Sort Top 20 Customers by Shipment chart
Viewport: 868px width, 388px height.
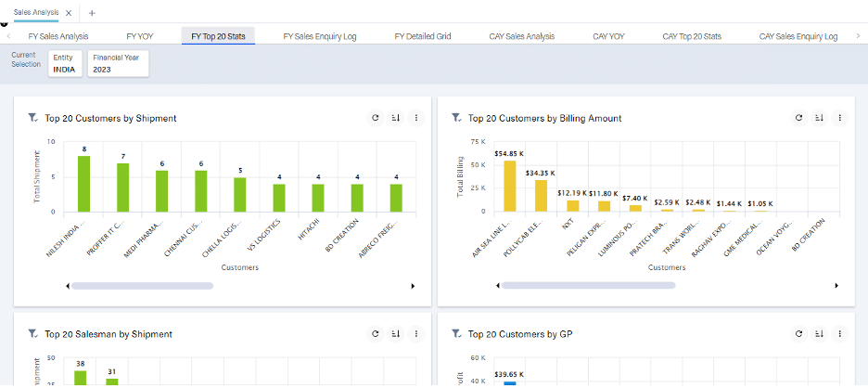point(395,118)
